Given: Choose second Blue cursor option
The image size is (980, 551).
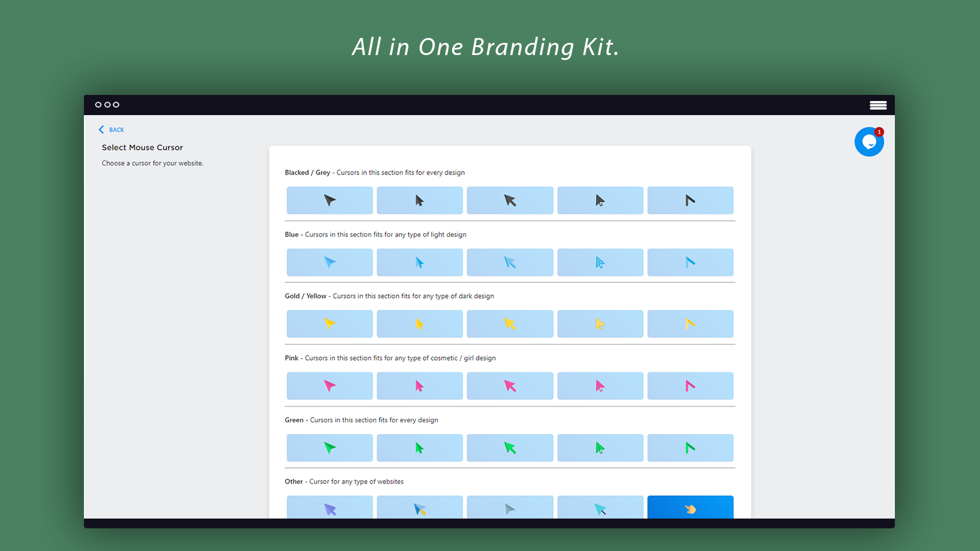Looking at the screenshot, I should [x=420, y=262].
